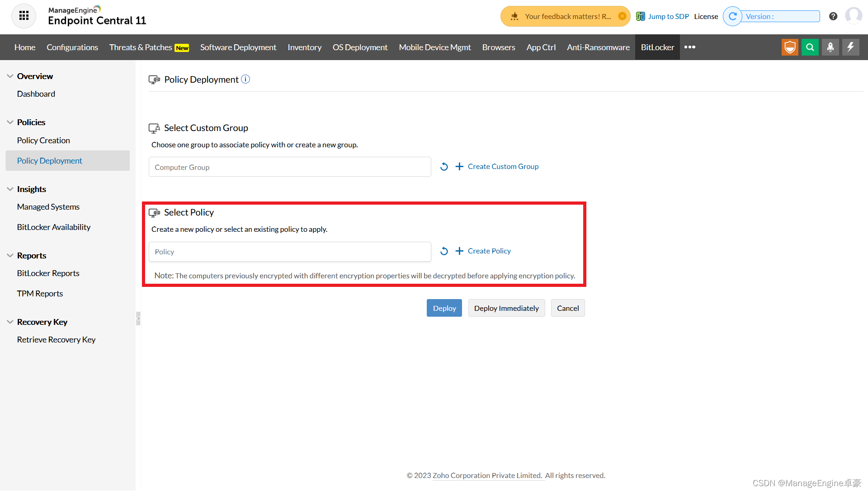
Task: Open the apps grid launcher icon
Action: pyautogui.click(x=24, y=16)
